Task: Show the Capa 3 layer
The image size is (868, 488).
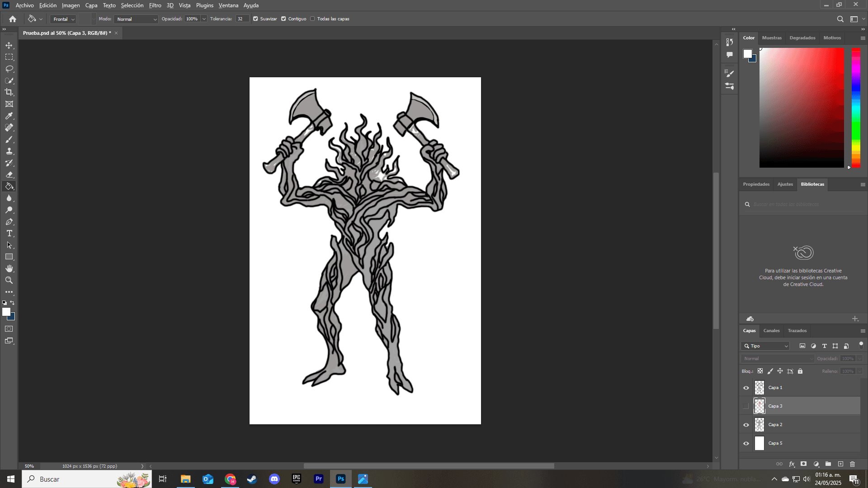Action: point(746,406)
